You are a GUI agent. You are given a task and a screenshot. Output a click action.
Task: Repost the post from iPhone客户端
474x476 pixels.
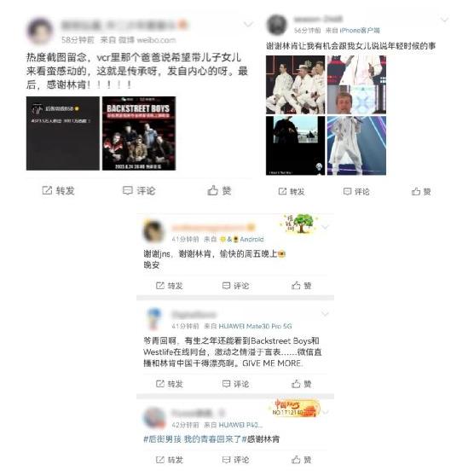[x=292, y=192]
